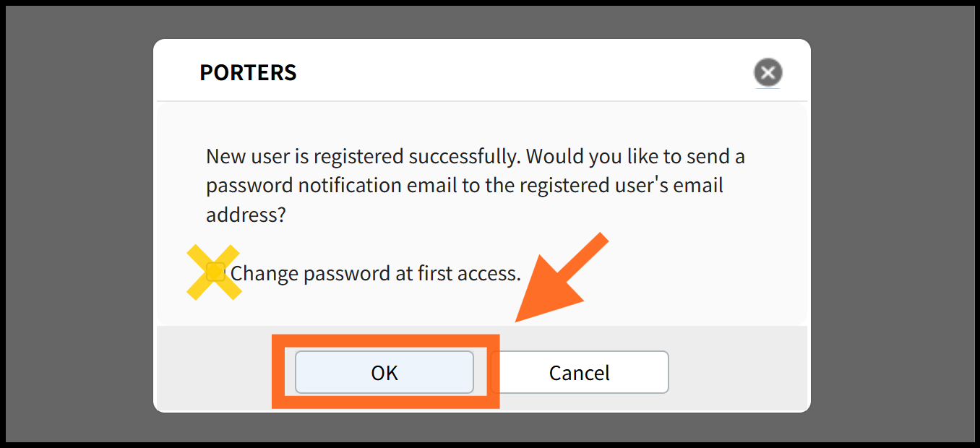Click the PORTERS dialog title
Viewport: 980px width, 448px height.
(248, 72)
